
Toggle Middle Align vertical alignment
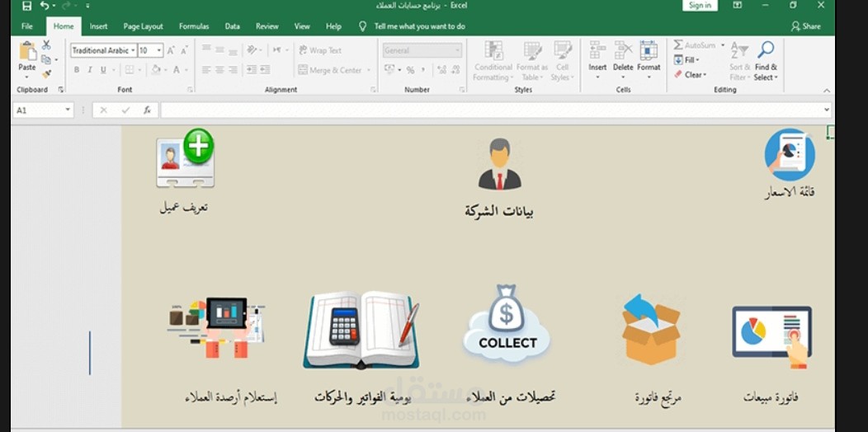219,49
